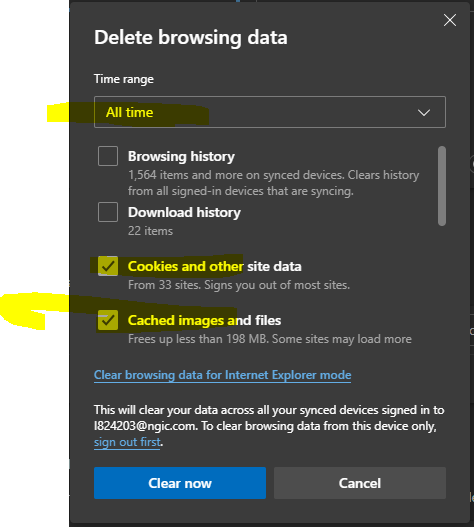The image size is (474, 527).
Task: Click the 'Browsing history' label text
Action: pos(181,157)
